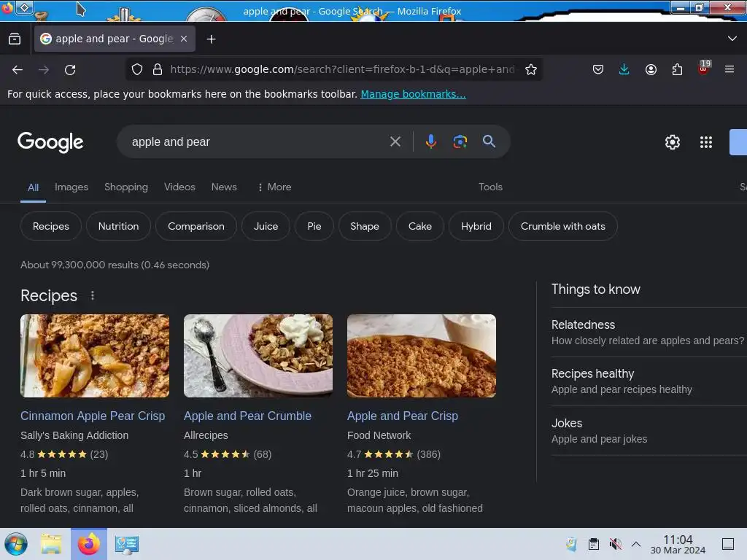
Task: Open Recipes healthy suggestion
Action: tap(648, 381)
